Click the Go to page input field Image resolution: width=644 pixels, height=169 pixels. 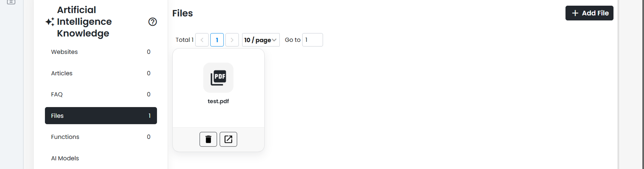pyautogui.click(x=313, y=40)
